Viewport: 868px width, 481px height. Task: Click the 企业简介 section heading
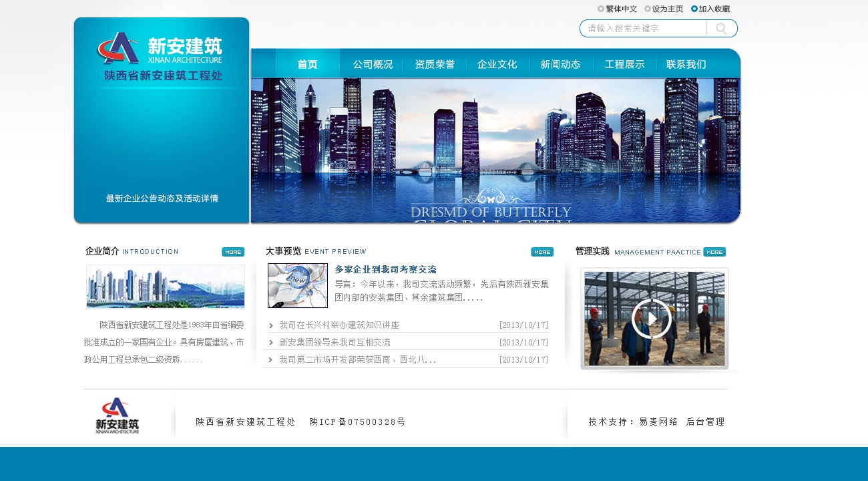[102, 251]
